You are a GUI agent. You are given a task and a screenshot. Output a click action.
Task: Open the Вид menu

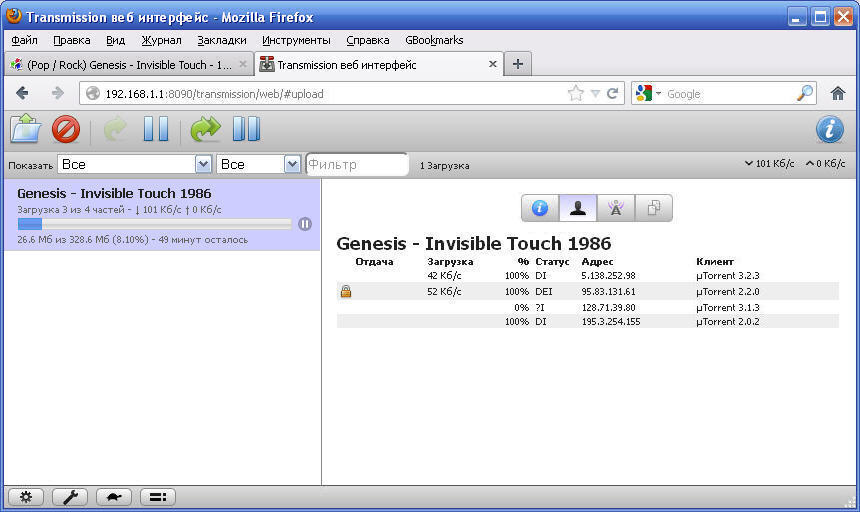click(x=115, y=40)
